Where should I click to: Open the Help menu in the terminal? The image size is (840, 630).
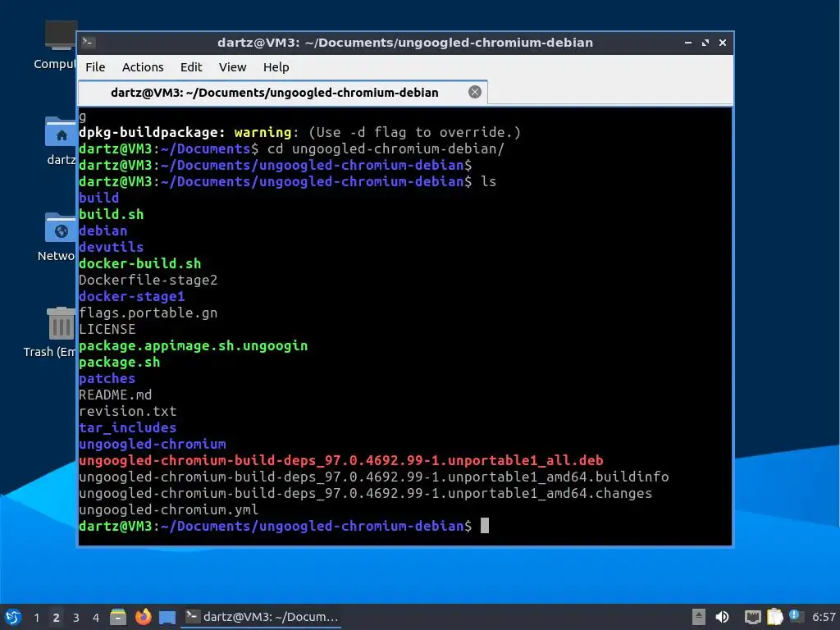coord(276,67)
